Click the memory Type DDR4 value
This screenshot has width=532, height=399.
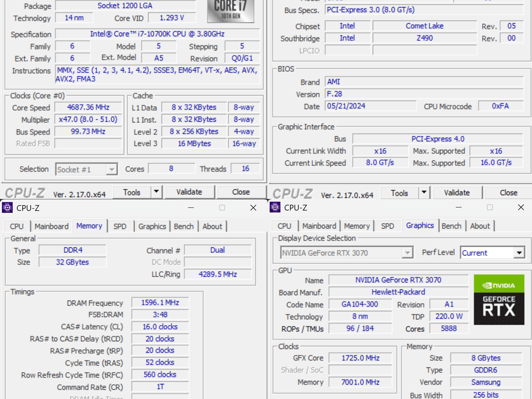point(73,250)
